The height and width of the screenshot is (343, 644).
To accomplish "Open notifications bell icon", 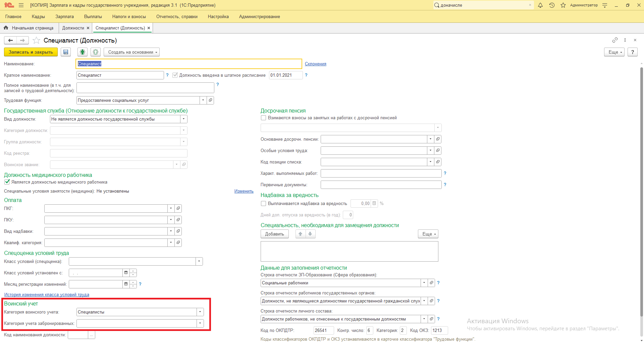I will [540, 5].
